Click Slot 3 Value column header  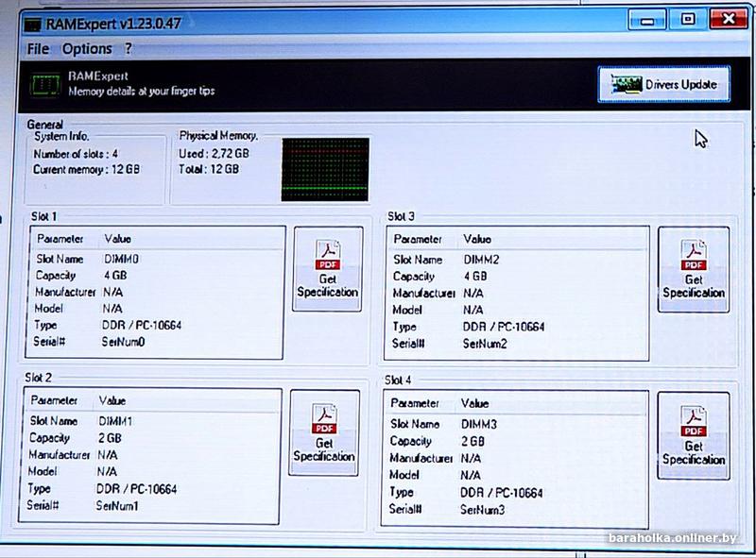[477, 240]
